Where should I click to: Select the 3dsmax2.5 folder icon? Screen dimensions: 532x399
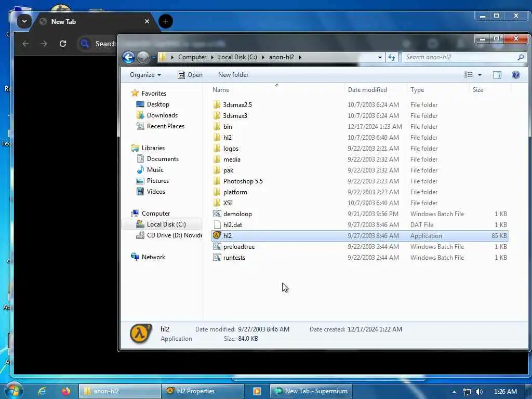pyautogui.click(x=217, y=104)
